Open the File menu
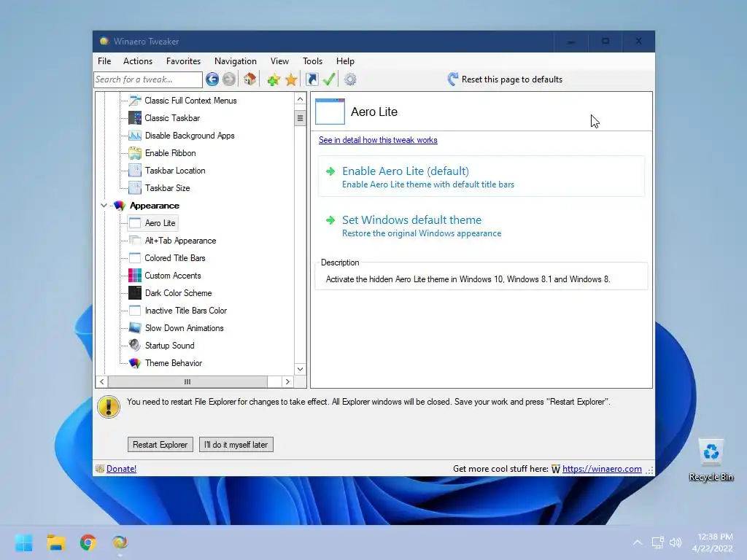747x560 pixels. pos(104,61)
